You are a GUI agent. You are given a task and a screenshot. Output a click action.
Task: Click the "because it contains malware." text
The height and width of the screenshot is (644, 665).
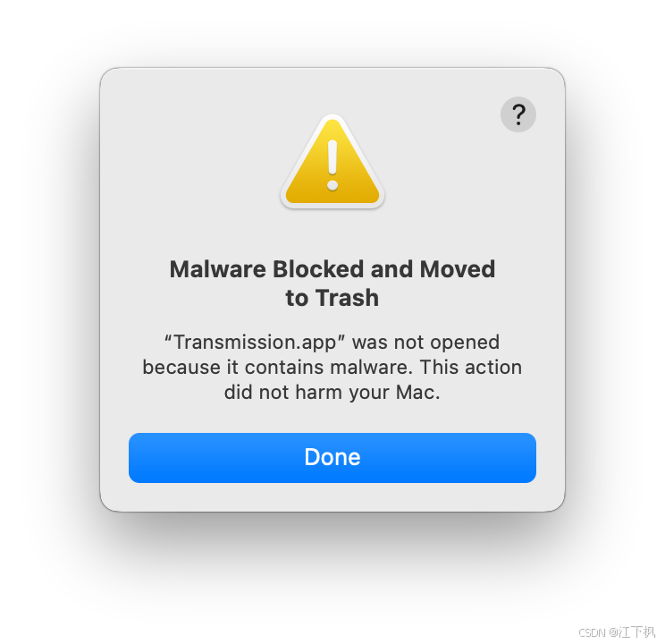278,368
